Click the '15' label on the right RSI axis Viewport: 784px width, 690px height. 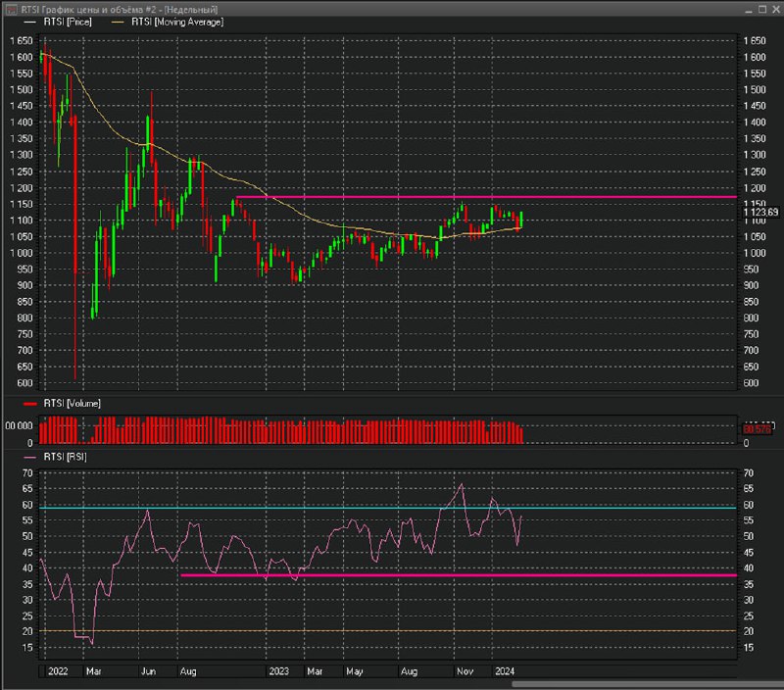point(749,648)
